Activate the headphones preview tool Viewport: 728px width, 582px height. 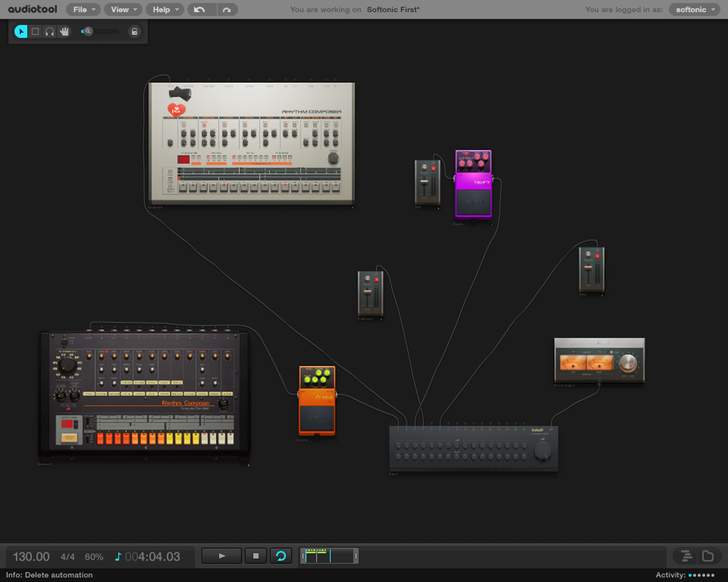pyautogui.click(x=50, y=31)
